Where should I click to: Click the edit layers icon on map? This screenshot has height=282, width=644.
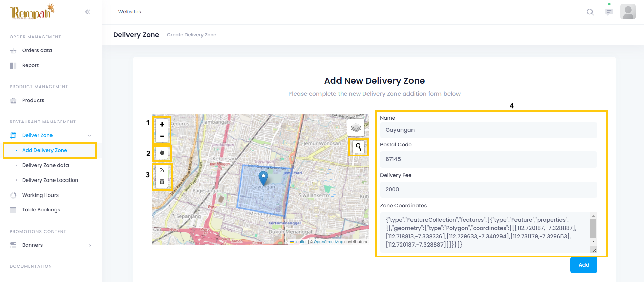[162, 170]
